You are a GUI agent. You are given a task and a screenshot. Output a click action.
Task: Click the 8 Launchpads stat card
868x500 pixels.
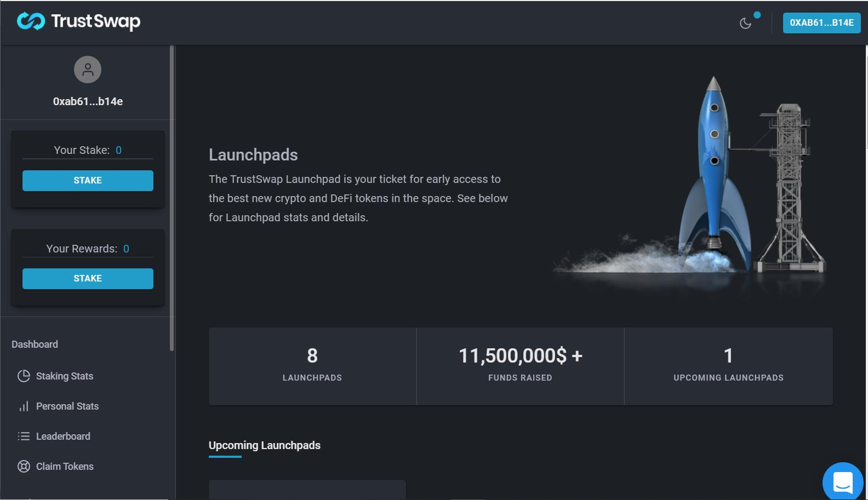(312, 366)
